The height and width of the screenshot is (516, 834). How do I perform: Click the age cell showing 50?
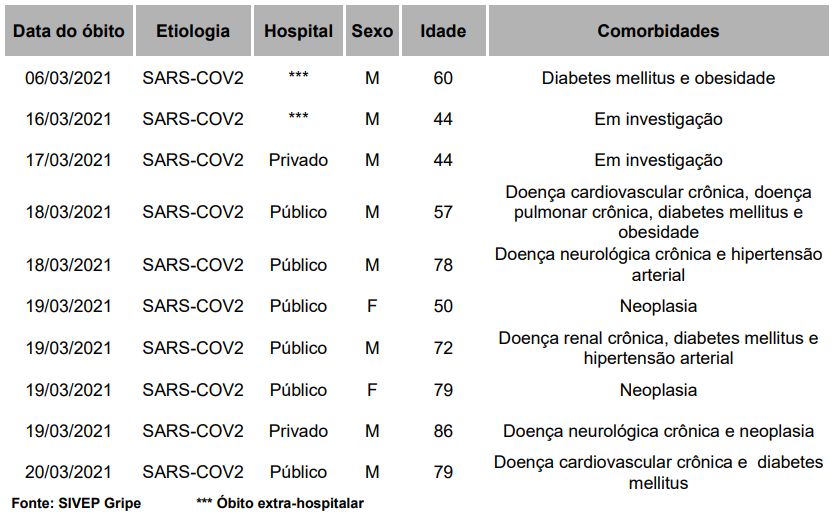click(x=443, y=306)
